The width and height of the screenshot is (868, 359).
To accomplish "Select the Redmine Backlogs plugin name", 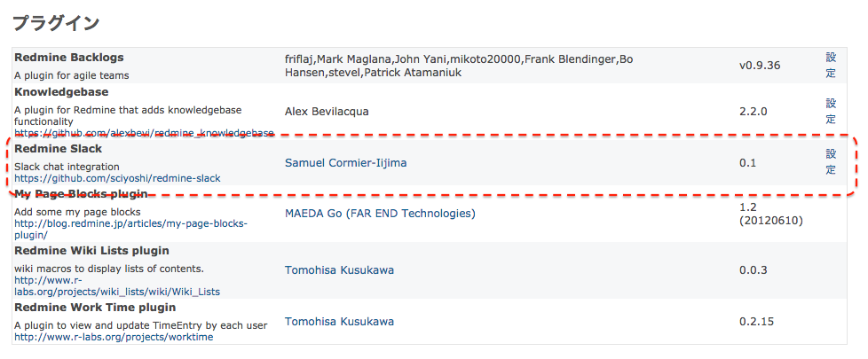I will 69,58.
